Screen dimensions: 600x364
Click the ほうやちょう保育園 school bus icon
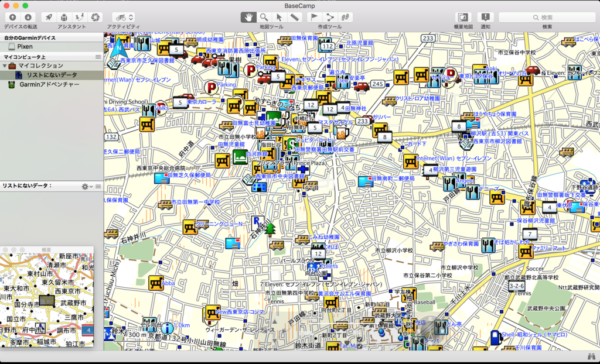tap(468, 116)
